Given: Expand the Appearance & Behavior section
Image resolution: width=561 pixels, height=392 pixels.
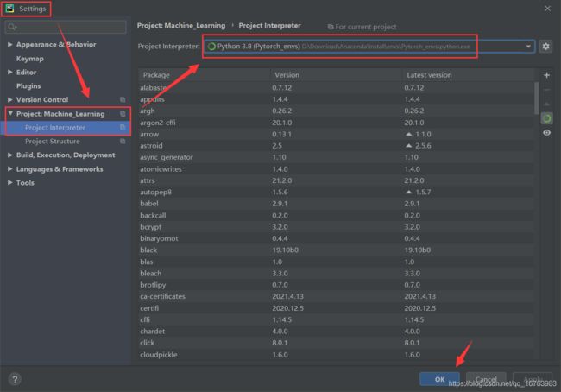Looking at the screenshot, I should [10, 44].
